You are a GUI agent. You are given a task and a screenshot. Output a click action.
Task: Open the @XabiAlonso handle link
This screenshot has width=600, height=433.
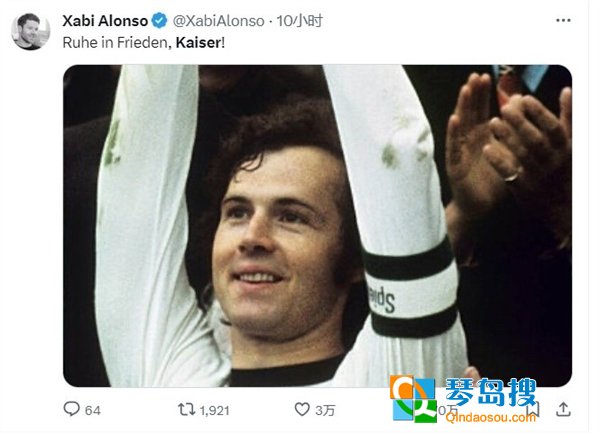click(218, 21)
